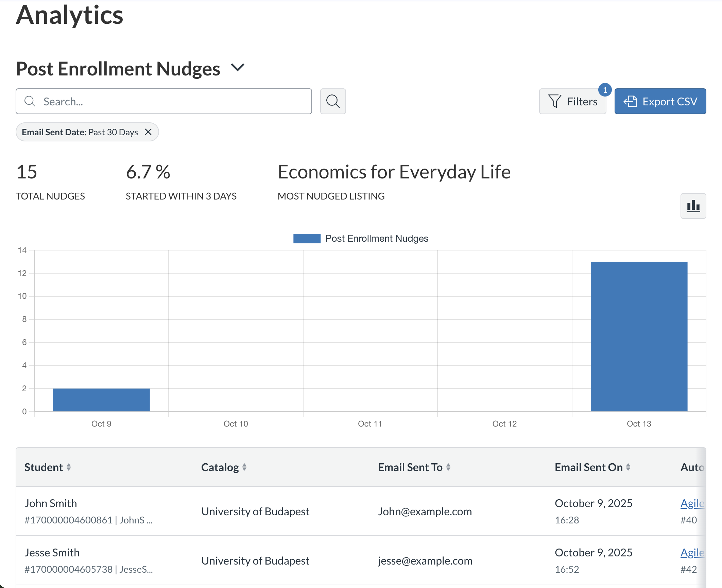Click the export document icon in Export CSV
The width and height of the screenshot is (722, 588).
631,101
